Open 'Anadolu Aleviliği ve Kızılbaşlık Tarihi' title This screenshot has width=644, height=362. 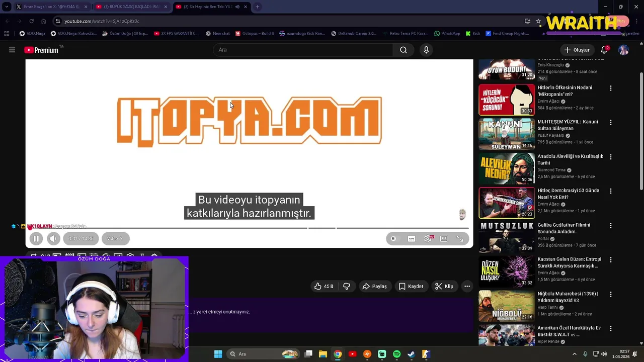570,159
